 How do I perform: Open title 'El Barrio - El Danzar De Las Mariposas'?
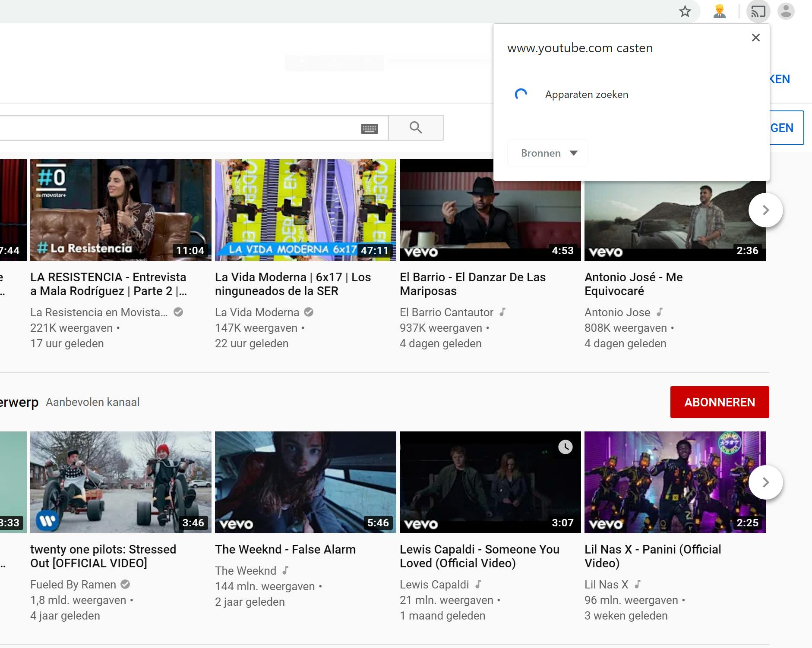pos(473,284)
